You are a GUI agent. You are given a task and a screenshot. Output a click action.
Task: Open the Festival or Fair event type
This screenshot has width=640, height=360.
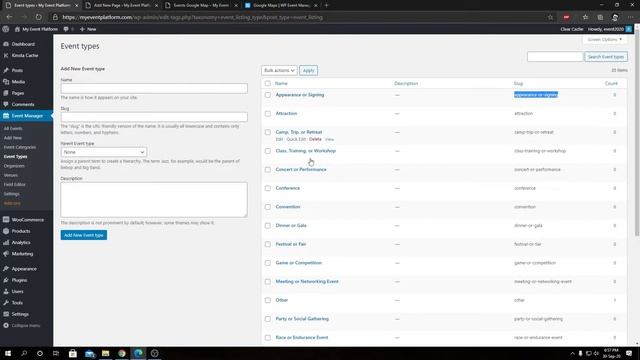click(291, 244)
